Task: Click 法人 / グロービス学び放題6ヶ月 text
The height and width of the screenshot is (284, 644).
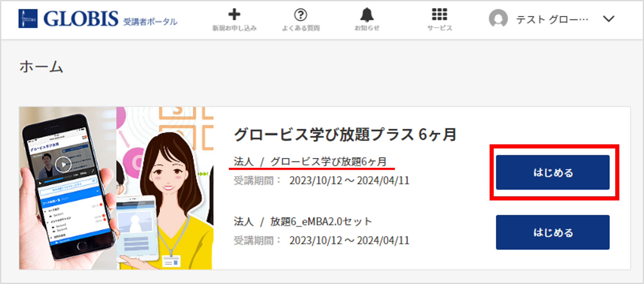Action: [310, 161]
